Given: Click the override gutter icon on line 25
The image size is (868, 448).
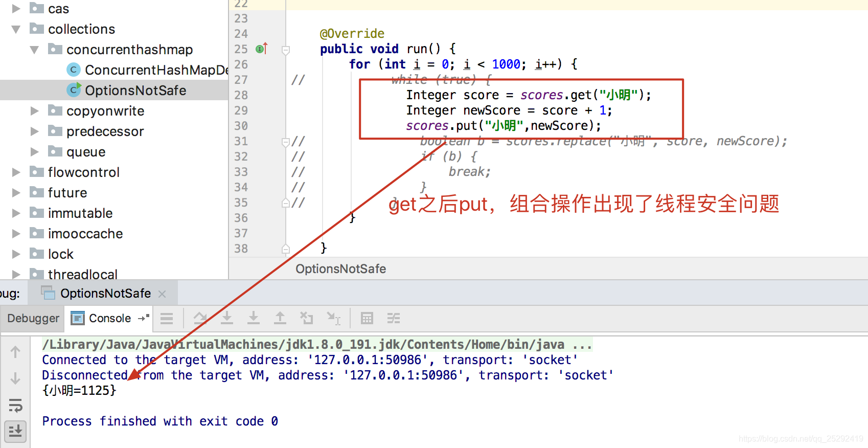Looking at the screenshot, I should [x=262, y=49].
